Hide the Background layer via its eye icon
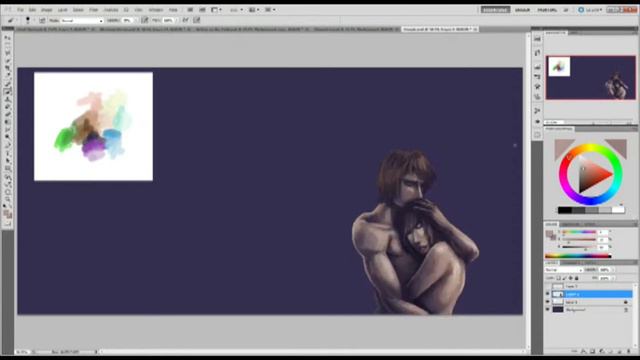Screen dimensions: 640x360 pyautogui.click(x=547, y=309)
